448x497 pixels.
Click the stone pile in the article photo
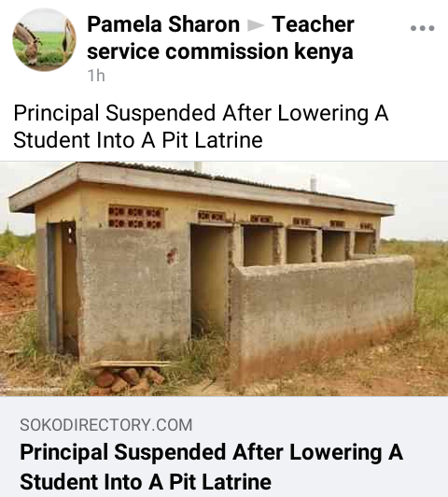[x=127, y=379]
